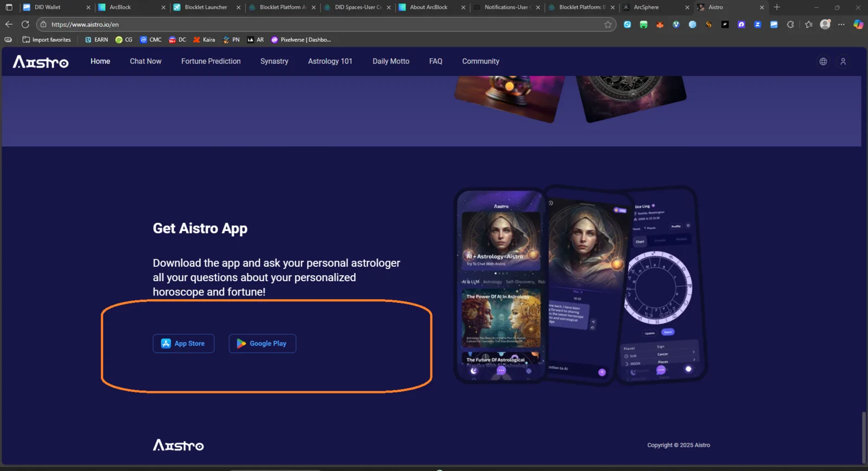Open the Home menu item
The height and width of the screenshot is (471, 868).
100,61
